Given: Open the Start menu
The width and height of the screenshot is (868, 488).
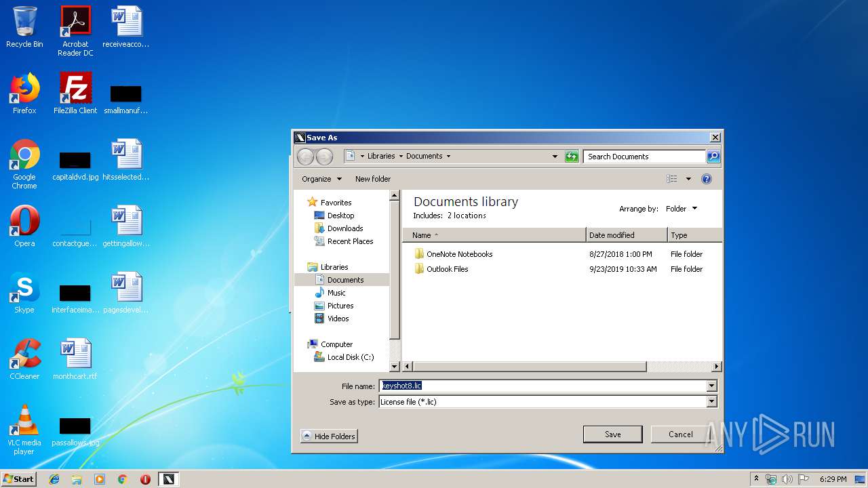Looking at the screenshot, I should [19, 479].
